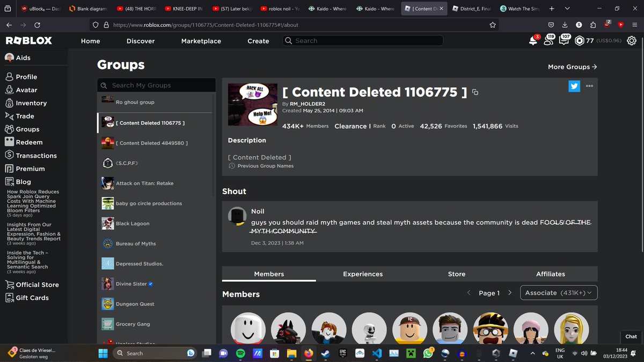This screenshot has width=644, height=362.
Task: Switch to the Affiliates tab
Action: click(x=551, y=274)
